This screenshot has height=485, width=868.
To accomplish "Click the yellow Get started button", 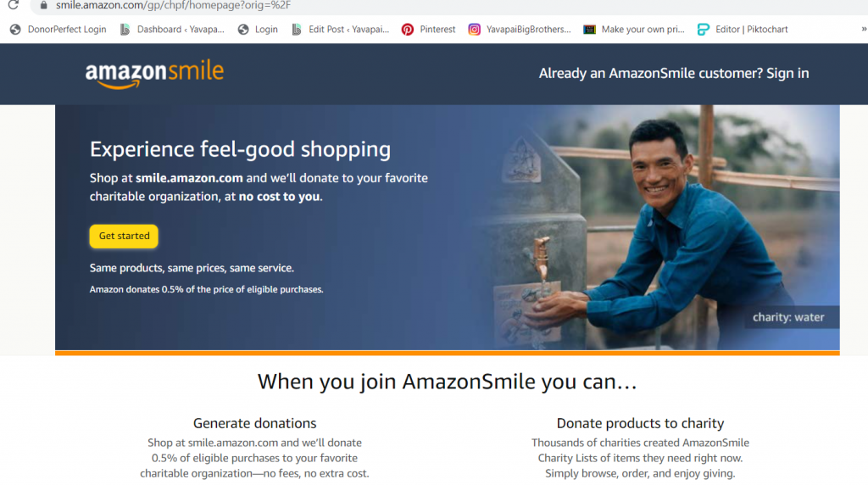I will tap(124, 236).
